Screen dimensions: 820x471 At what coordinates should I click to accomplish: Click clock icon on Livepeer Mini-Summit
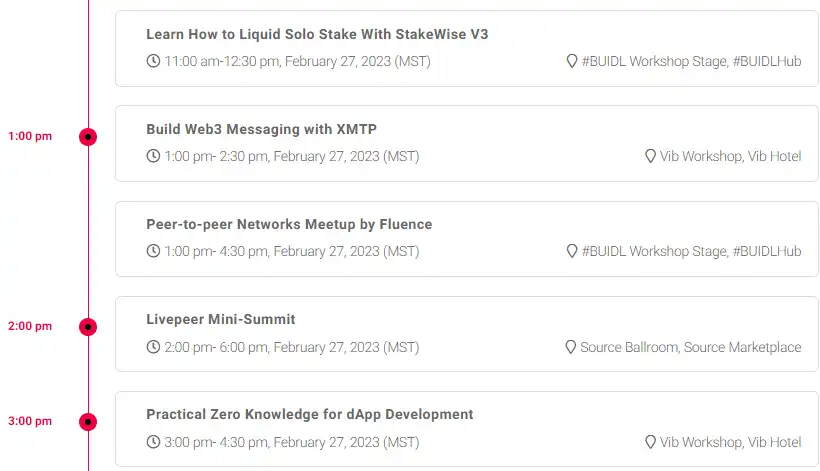[153, 347]
